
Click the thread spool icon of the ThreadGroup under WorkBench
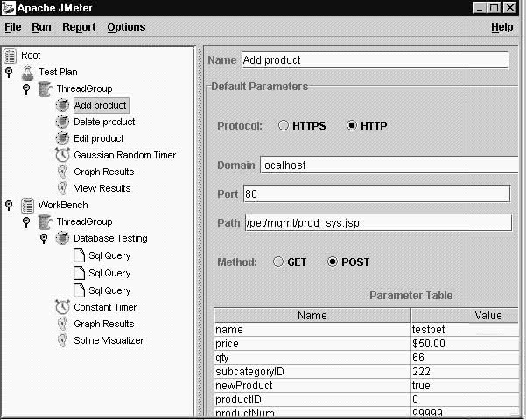(x=45, y=221)
